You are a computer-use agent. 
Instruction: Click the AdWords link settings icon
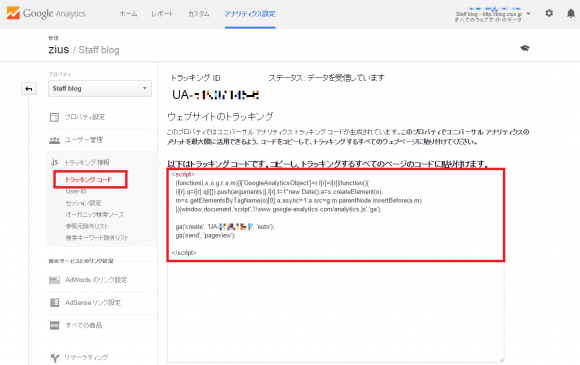point(54,280)
